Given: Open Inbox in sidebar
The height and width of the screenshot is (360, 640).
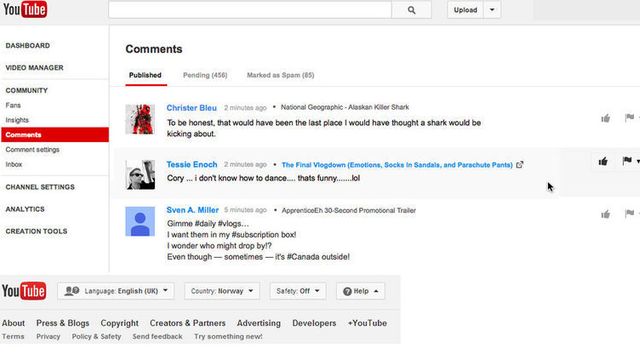Looking at the screenshot, I should (14, 164).
